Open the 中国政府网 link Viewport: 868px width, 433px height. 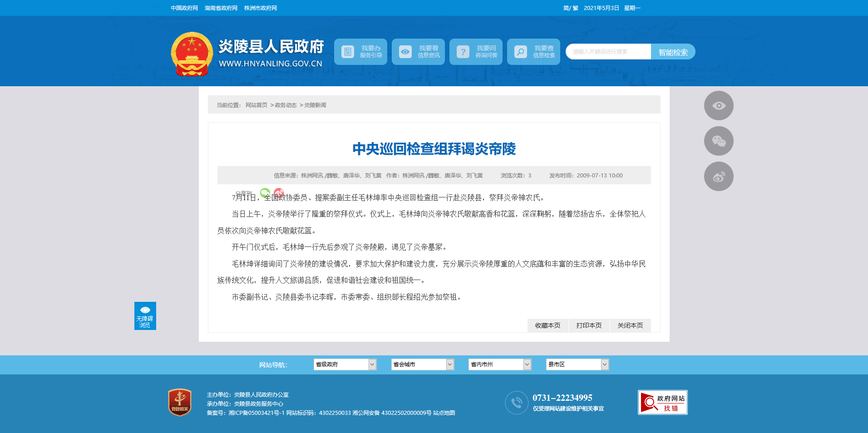point(184,8)
